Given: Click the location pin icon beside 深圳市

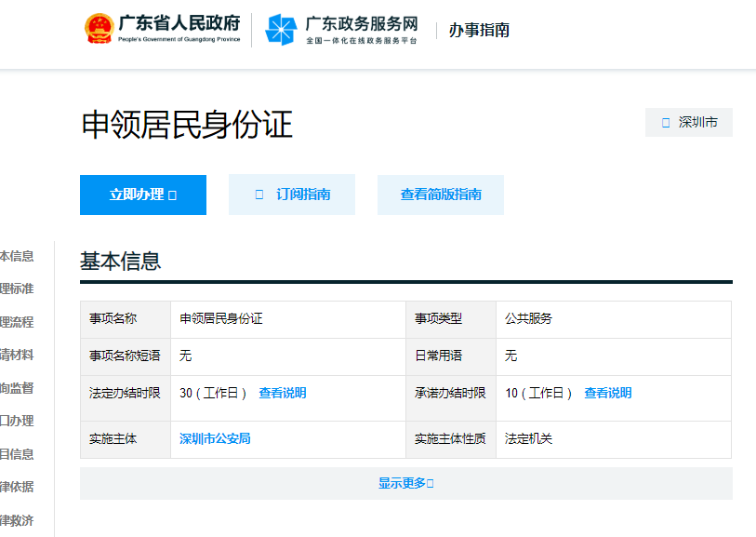Looking at the screenshot, I should click(x=664, y=122).
